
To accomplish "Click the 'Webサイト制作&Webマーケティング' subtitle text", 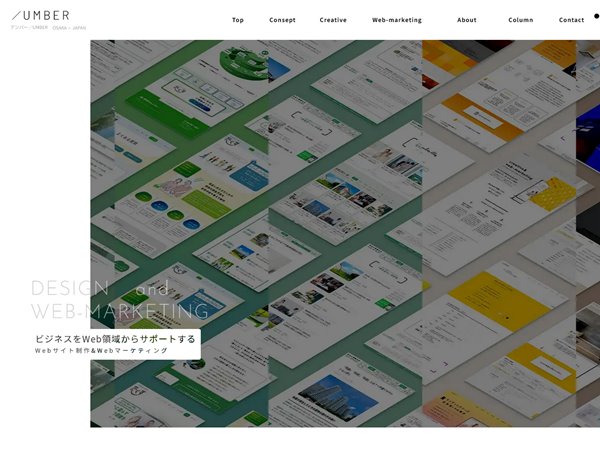I will click(101, 351).
